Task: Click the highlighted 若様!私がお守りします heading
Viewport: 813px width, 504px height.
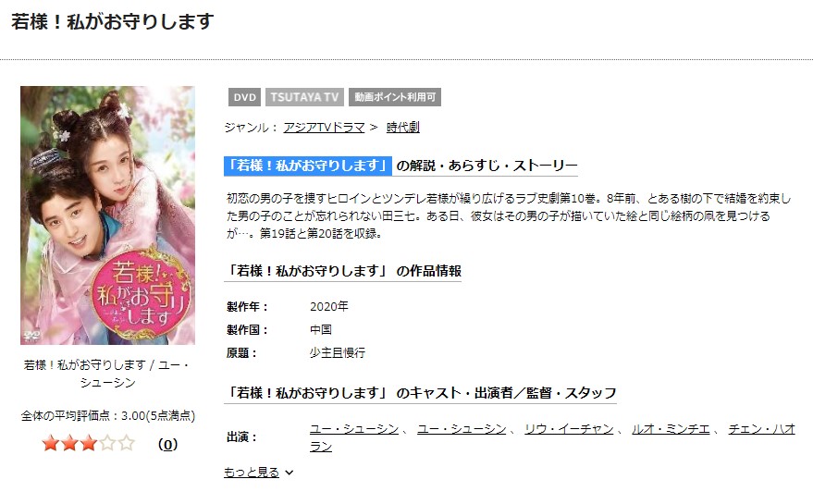Action: pyautogui.click(x=308, y=166)
